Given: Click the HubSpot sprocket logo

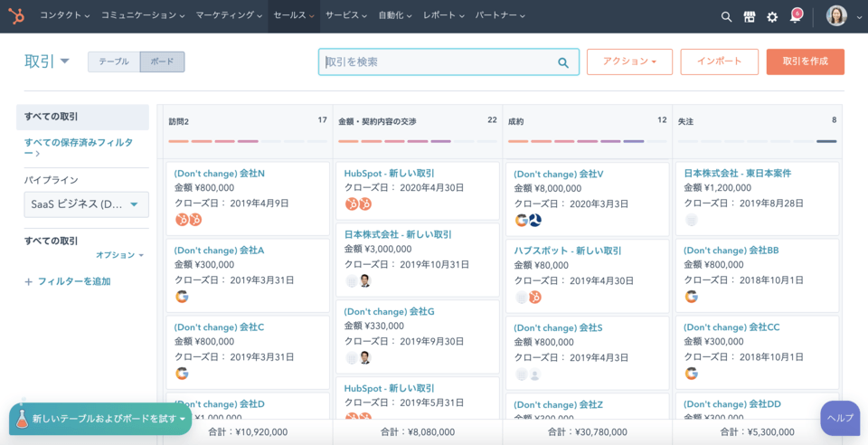Looking at the screenshot, I should pyautogui.click(x=18, y=16).
